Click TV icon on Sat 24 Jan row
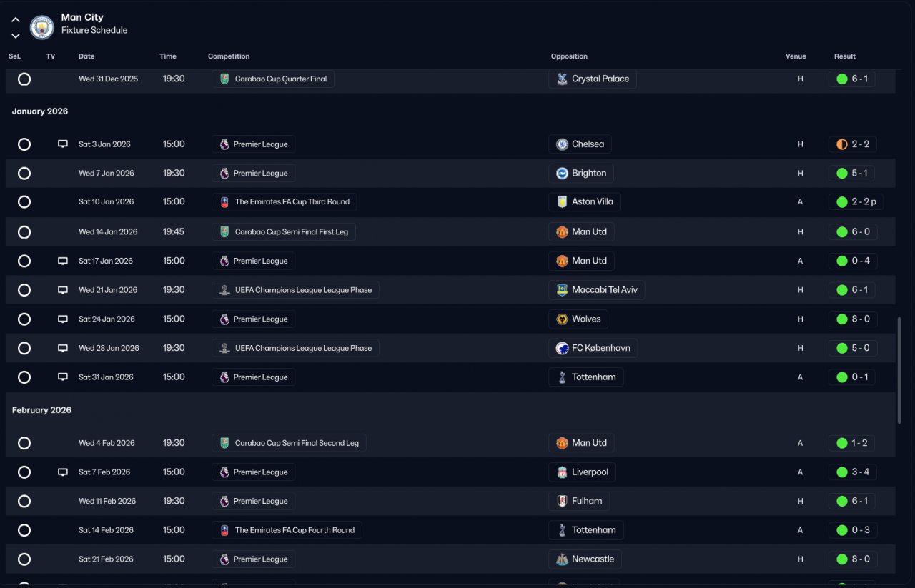Image resolution: width=915 pixels, height=588 pixels. [63, 319]
